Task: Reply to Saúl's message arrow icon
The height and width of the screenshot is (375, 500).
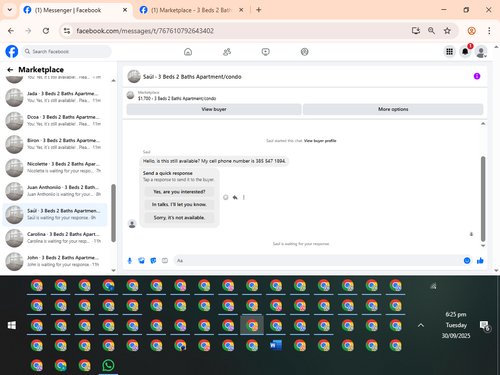Action: coord(235,197)
